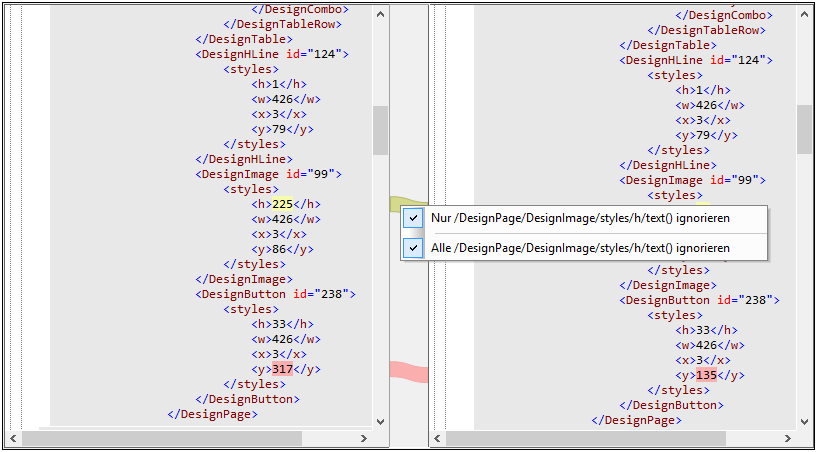Select the 'Nur /DesignPage/DesignImage/styles/h/text() ignorieren' menu text

580,218
